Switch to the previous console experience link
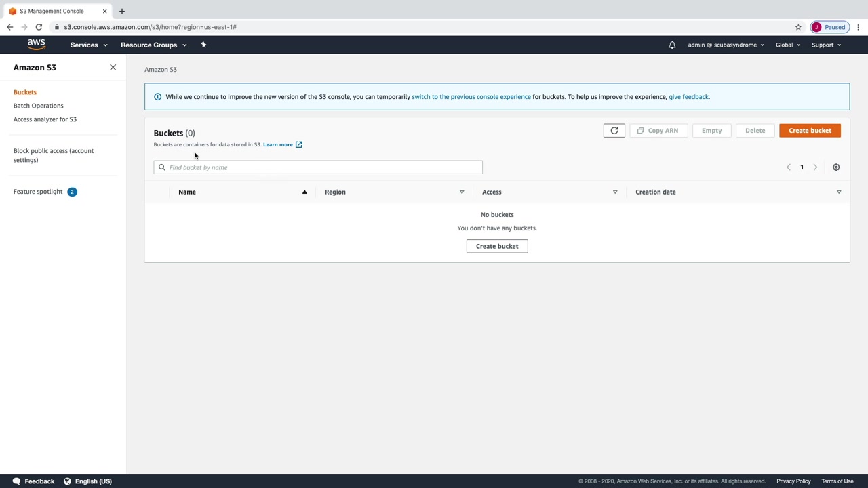 pyautogui.click(x=471, y=97)
